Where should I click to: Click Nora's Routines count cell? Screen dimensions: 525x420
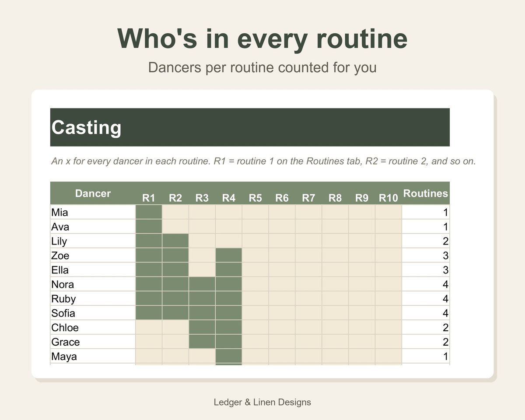[426, 284]
